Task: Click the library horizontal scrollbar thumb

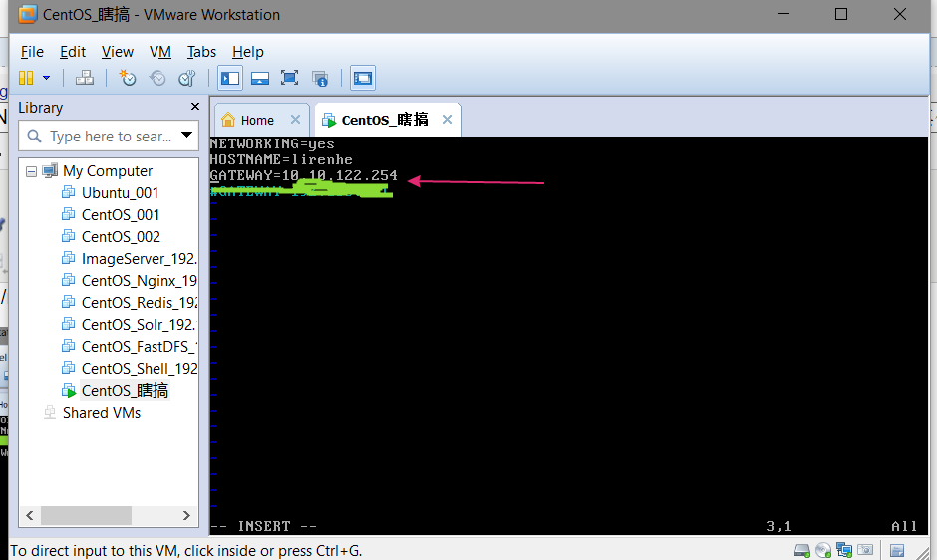Action: 86,515
